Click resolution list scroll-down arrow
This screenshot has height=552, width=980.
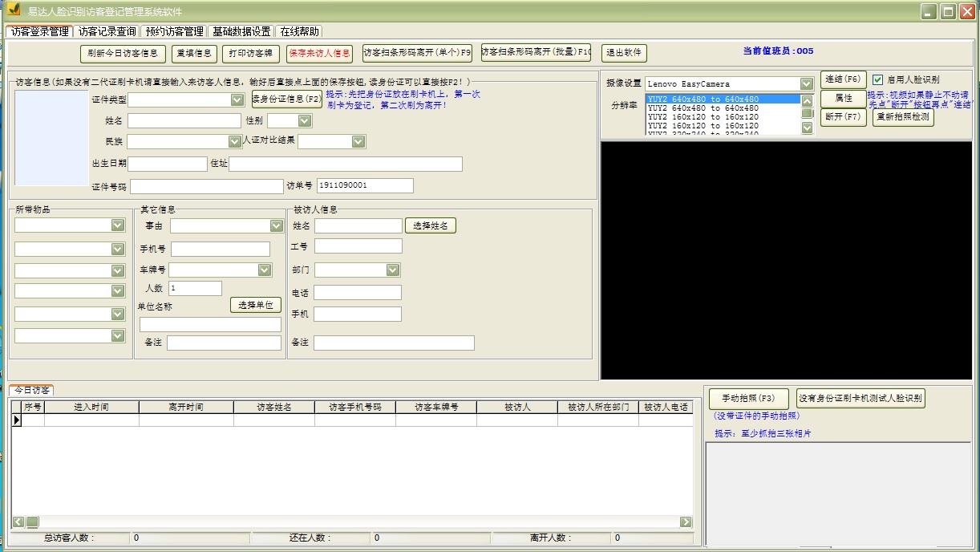point(808,127)
